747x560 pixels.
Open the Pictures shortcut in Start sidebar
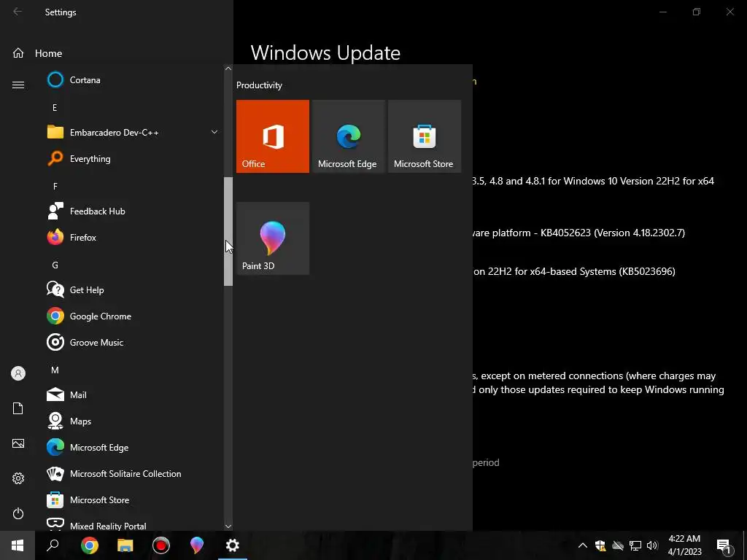click(18, 443)
